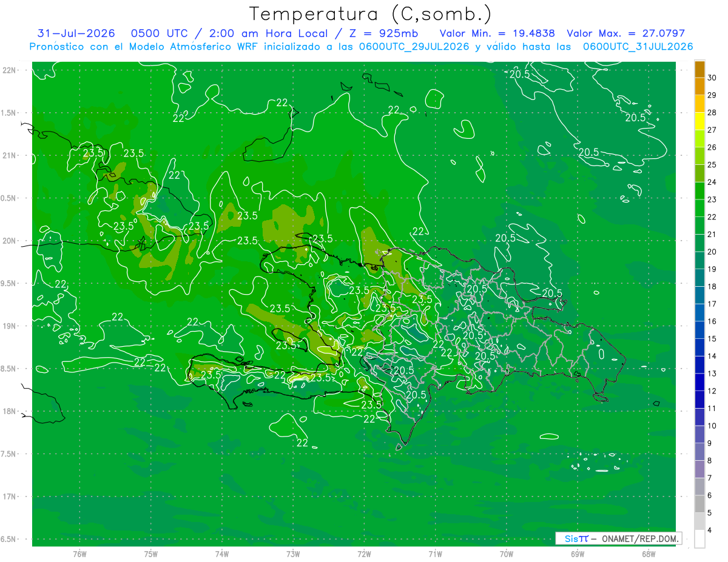Click the yellow legend band between 27 and 28

click(x=699, y=121)
